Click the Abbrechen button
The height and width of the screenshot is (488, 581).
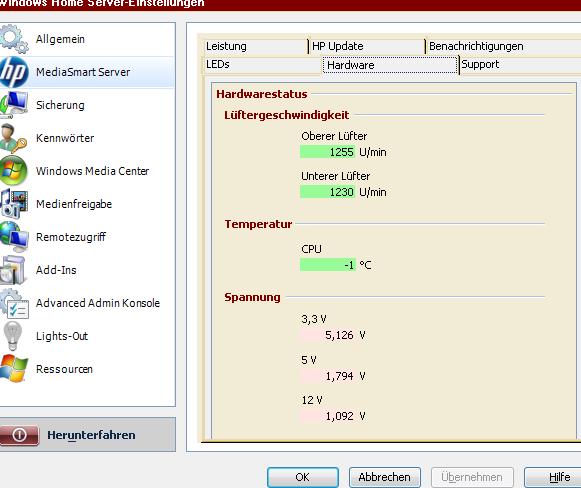point(385,477)
